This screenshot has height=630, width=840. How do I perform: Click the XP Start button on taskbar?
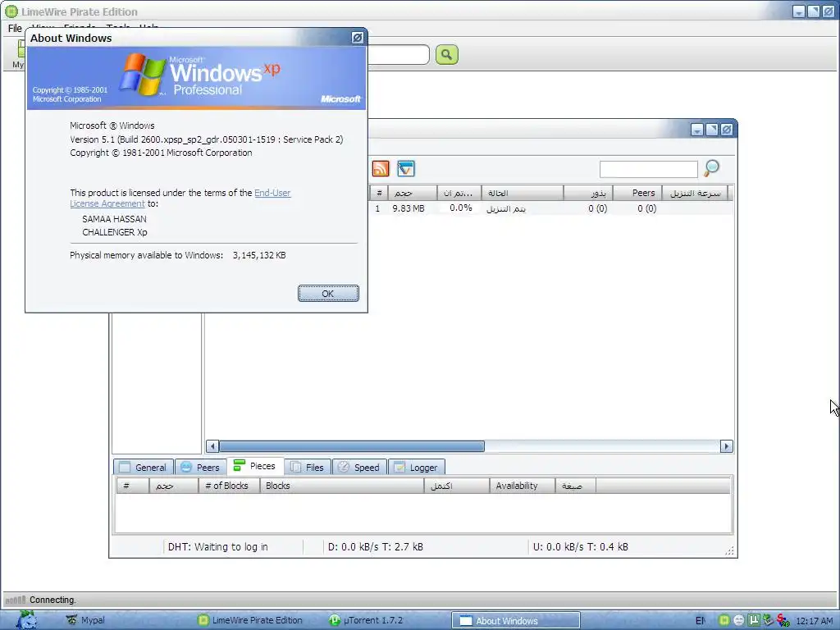[x=25, y=620]
